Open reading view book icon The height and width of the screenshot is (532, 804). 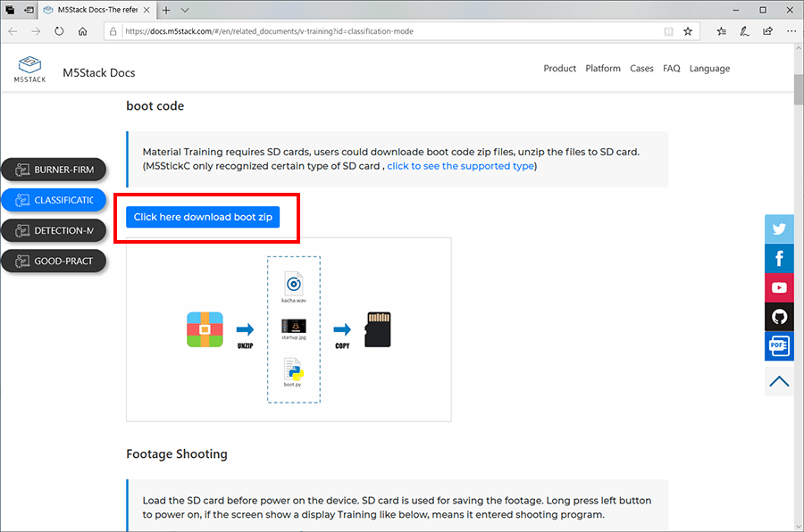pyautogui.click(x=668, y=31)
